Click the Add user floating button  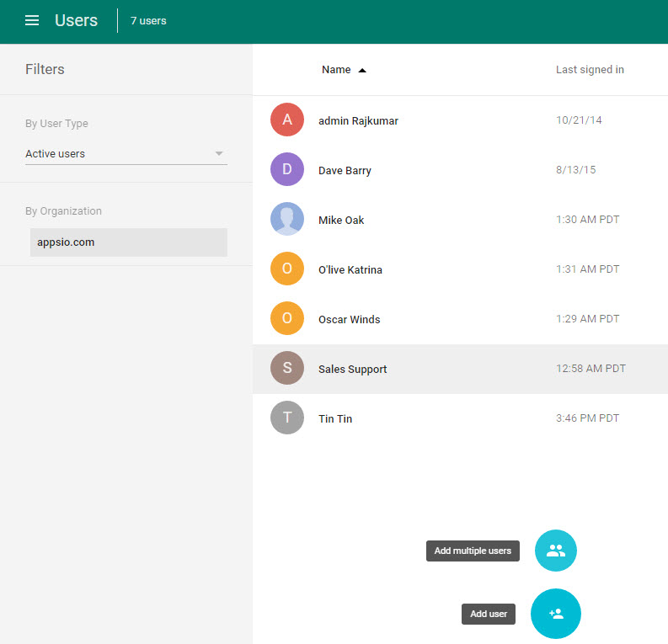click(556, 614)
